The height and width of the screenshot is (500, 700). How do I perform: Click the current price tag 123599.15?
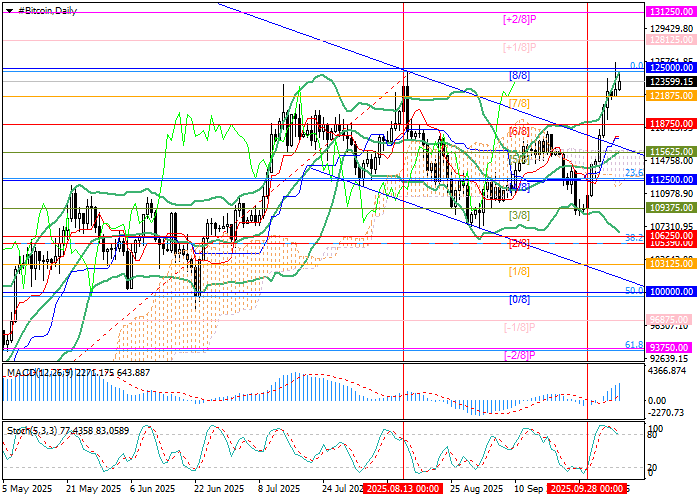(x=670, y=82)
